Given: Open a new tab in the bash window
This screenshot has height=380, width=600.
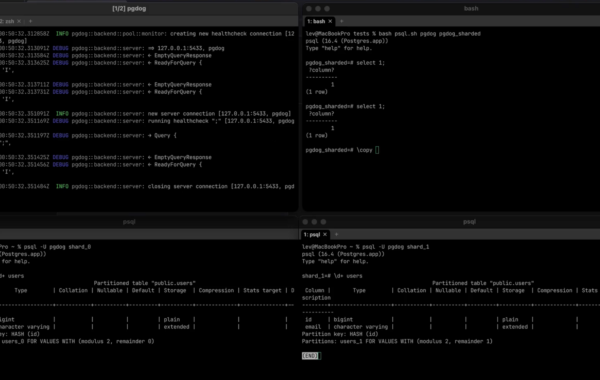Looking at the screenshot, I should (x=342, y=21).
